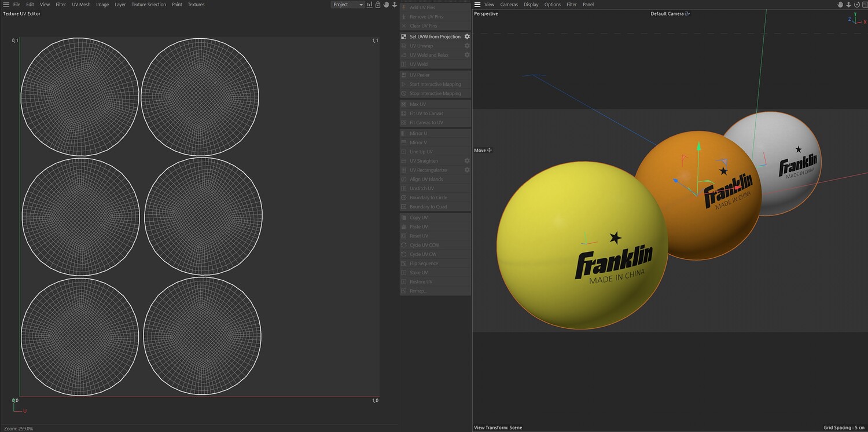The width and height of the screenshot is (868, 432).
Task: Click the viewport pan hand icon
Action: point(840,5)
